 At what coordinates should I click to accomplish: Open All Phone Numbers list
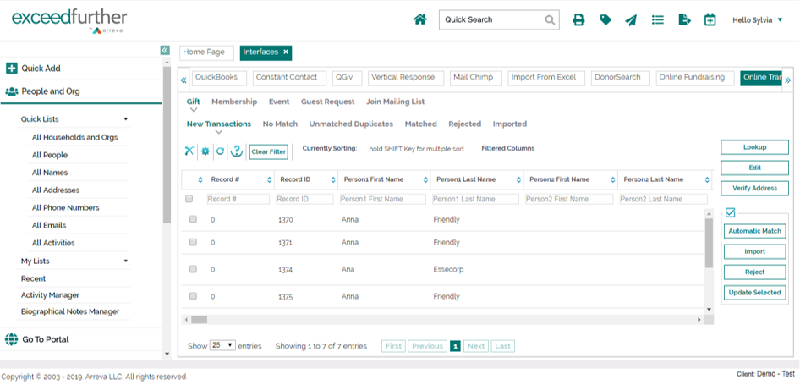click(65, 208)
